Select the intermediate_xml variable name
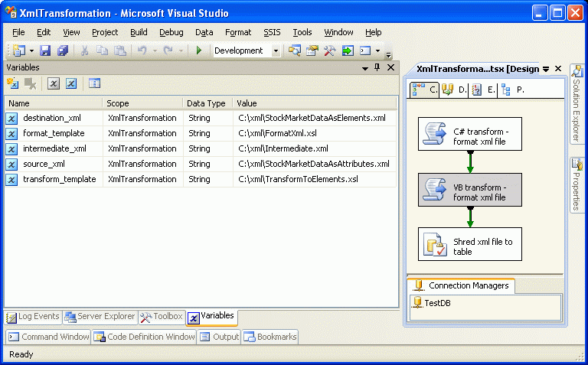 click(54, 148)
